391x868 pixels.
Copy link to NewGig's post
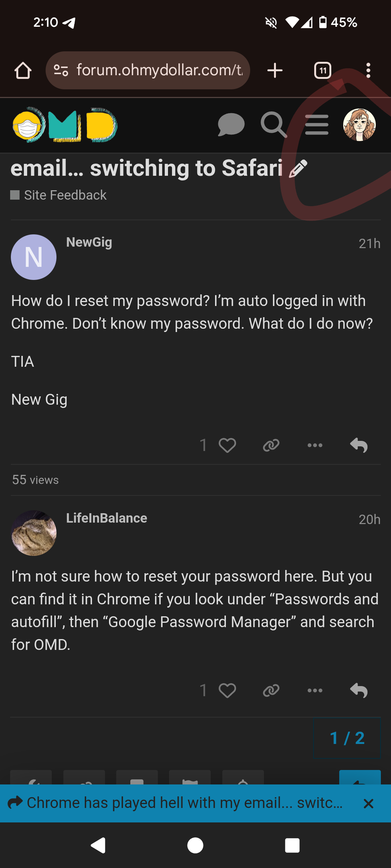tap(271, 445)
